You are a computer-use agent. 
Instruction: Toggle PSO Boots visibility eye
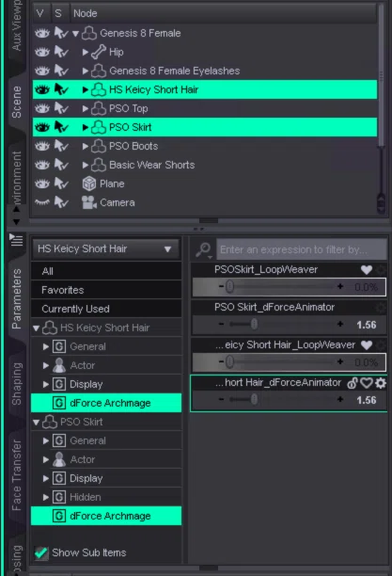tap(42, 146)
